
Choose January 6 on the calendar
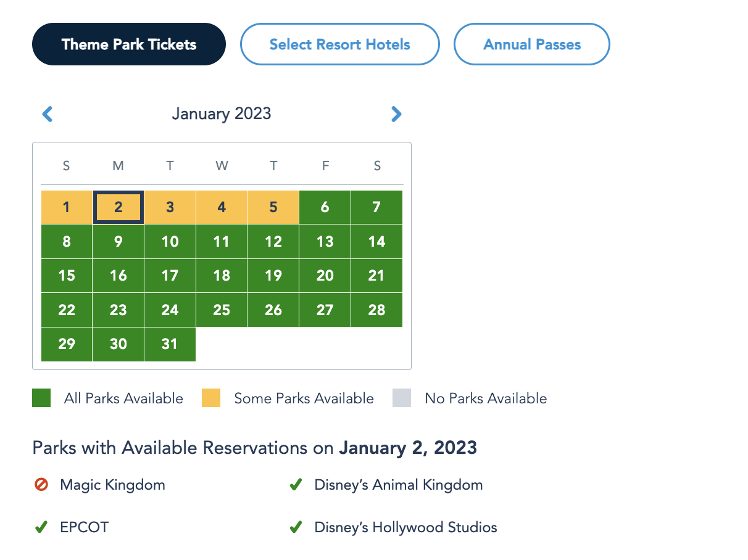[325, 207]
